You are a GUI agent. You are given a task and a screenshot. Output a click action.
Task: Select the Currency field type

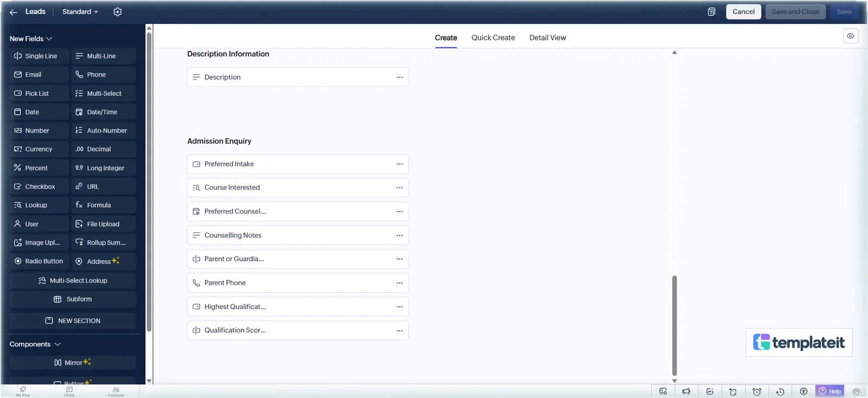tap(39, 149)
